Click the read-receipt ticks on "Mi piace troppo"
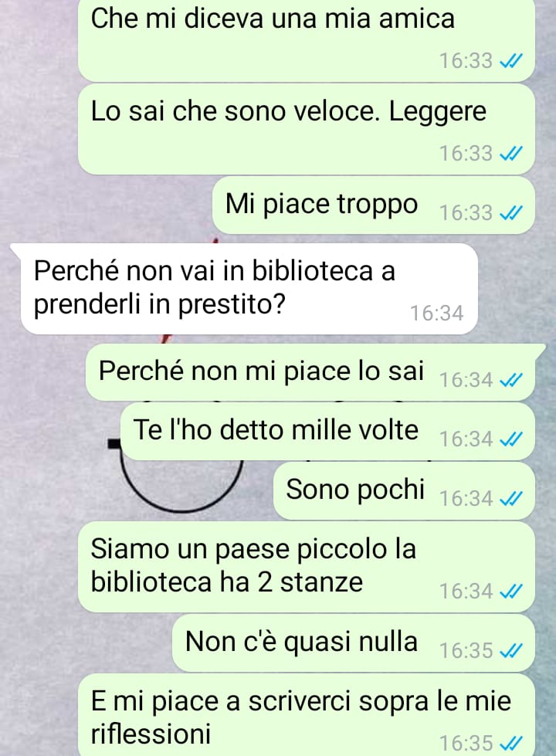 tap(510, 213)
